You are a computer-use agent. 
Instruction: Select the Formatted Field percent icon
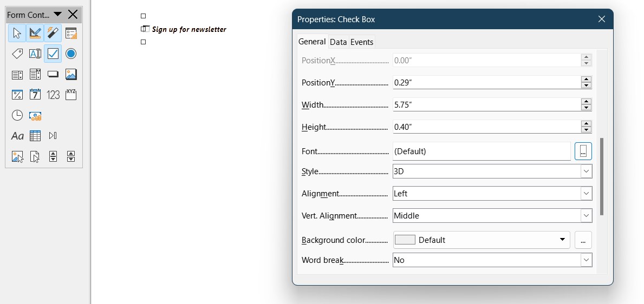(17, 95)
